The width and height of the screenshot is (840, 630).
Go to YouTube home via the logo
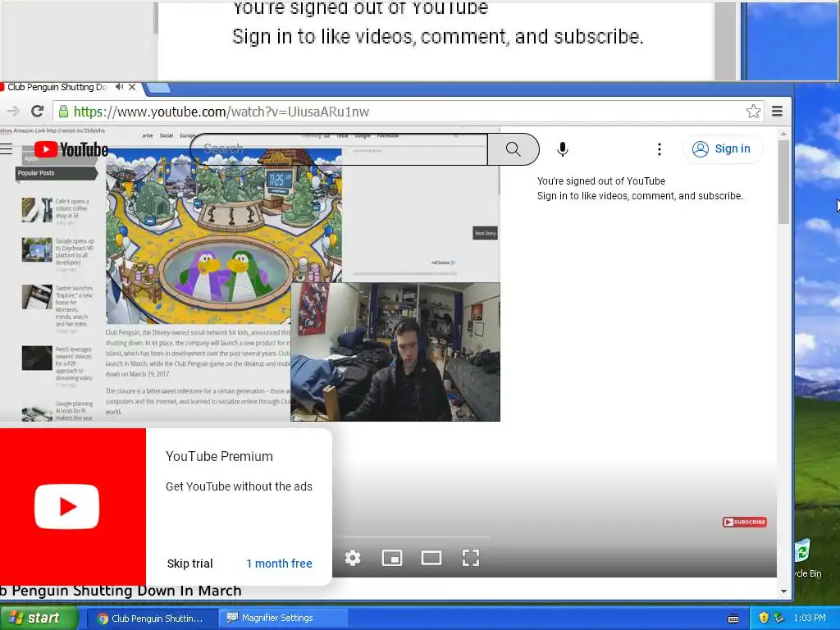coord(71,149)
